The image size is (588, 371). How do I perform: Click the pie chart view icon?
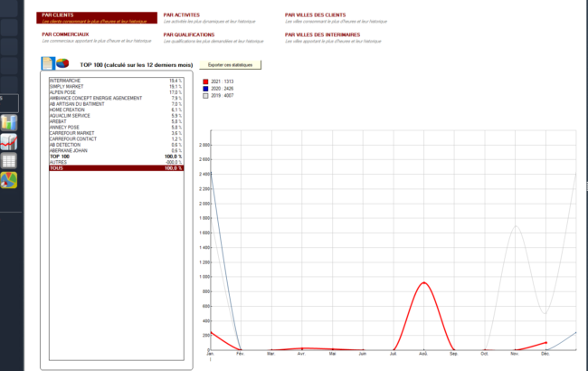63,64
